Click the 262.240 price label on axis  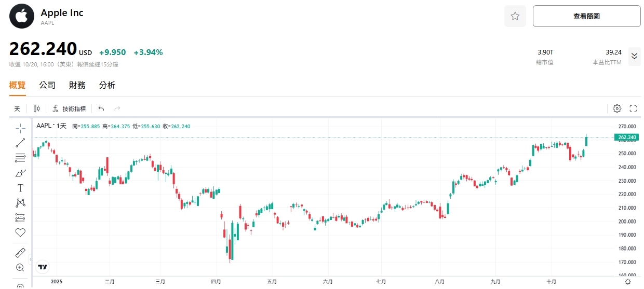pyautogui.click(x=625, y=137)
